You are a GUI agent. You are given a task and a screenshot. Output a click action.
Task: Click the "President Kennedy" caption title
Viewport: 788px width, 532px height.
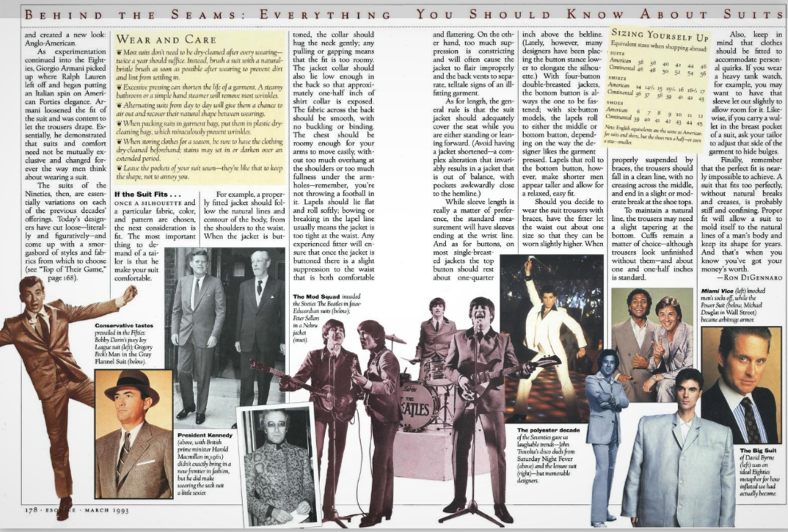205,435
